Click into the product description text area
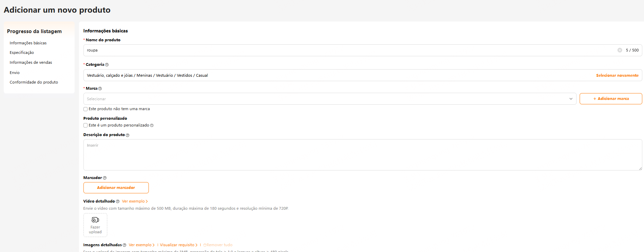 coord(362,155)
